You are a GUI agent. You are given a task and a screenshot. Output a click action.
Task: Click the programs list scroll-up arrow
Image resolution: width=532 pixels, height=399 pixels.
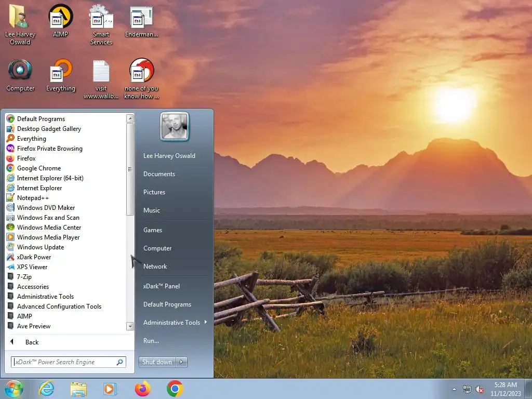(130, 118)
